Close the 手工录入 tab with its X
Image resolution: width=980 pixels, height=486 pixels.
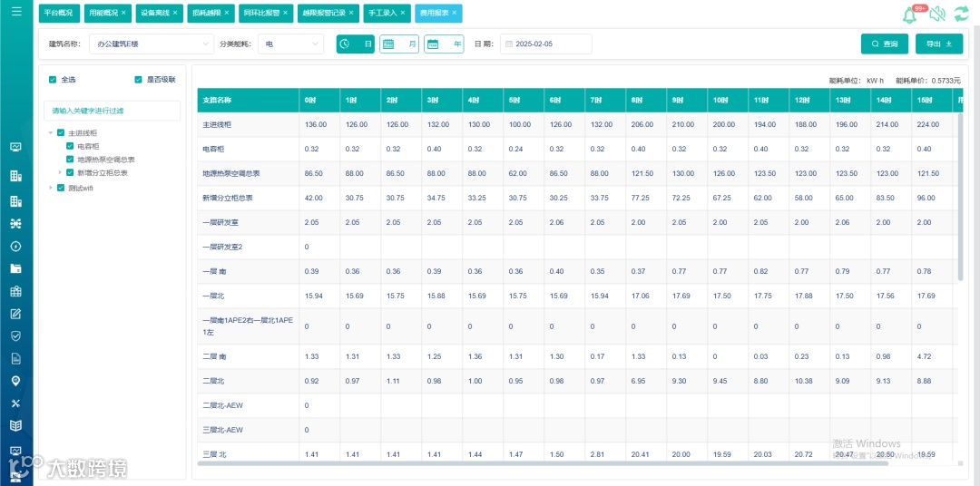tap(403, 13)
